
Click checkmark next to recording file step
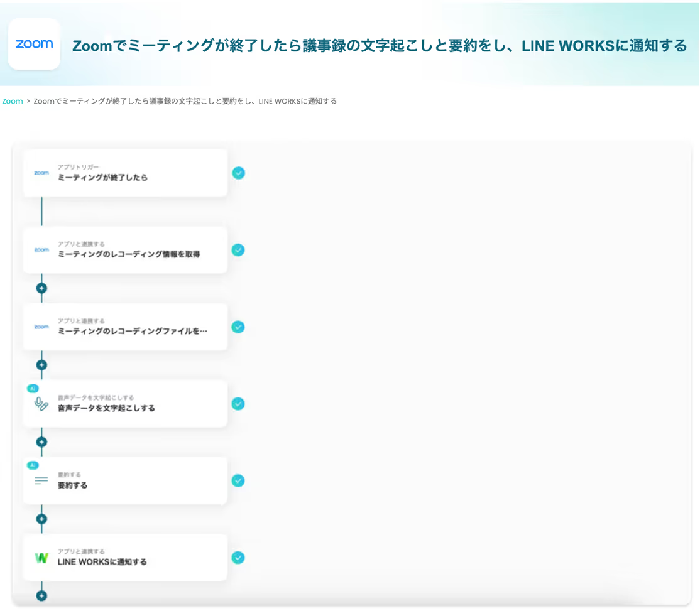[238, 327]
